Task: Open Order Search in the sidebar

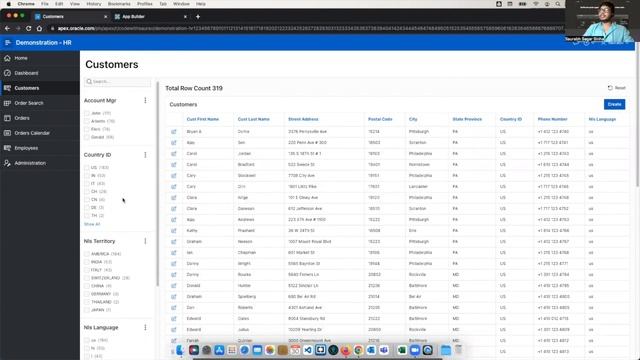Action: click(29, 103)
